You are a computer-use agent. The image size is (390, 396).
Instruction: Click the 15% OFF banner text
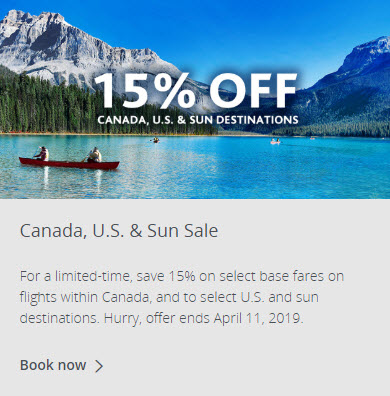pos(196,91)
